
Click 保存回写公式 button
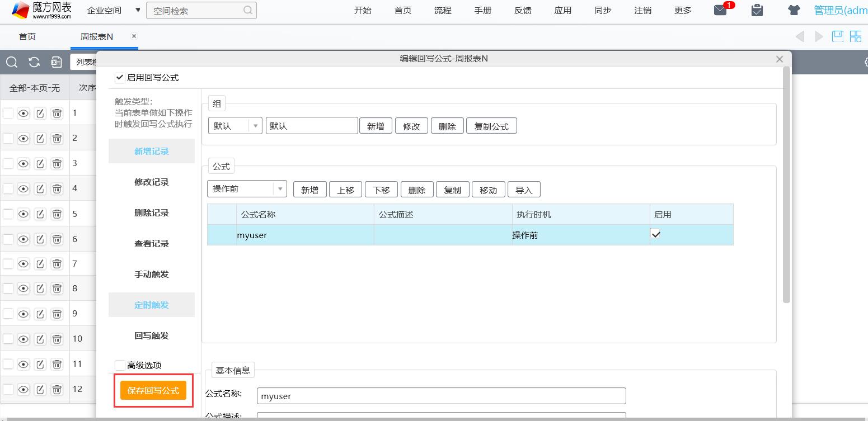[x=153, y=390]
